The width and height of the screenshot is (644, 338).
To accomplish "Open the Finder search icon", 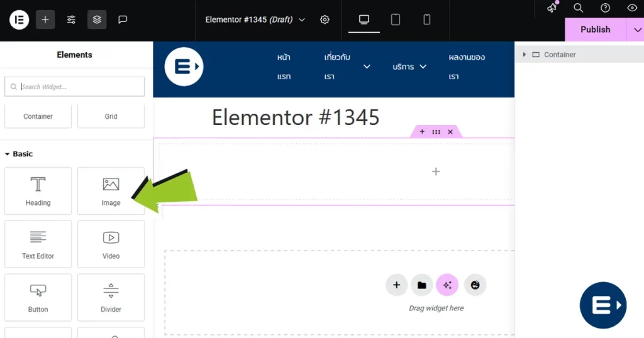I will point(578,8).
